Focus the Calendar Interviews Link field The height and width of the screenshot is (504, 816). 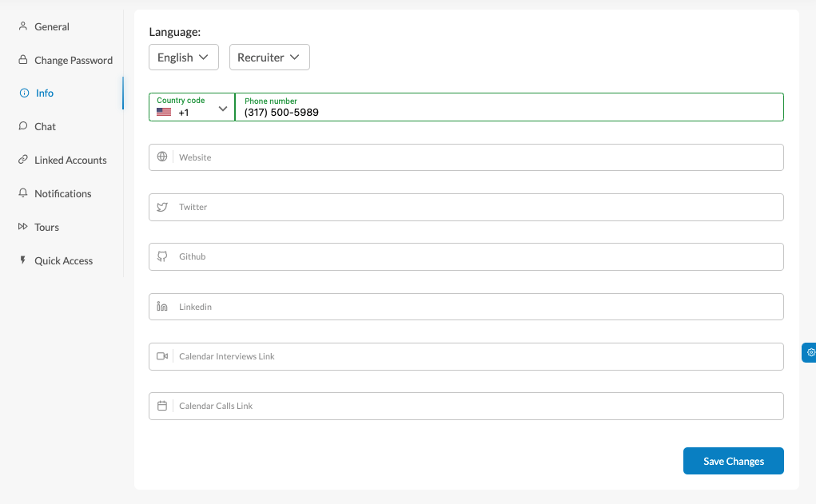(466, 356)
